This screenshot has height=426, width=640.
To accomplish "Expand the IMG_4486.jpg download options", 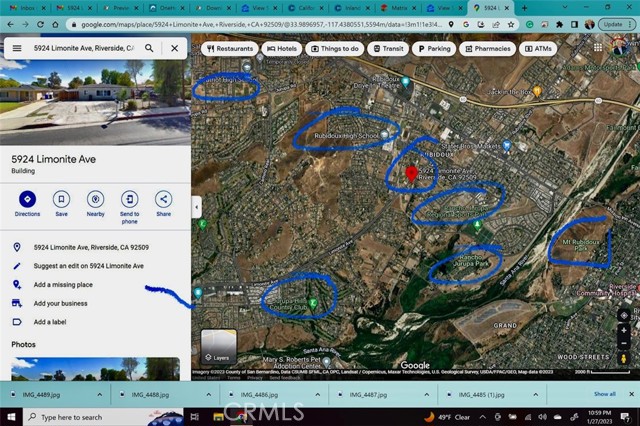I will point(318,395).
